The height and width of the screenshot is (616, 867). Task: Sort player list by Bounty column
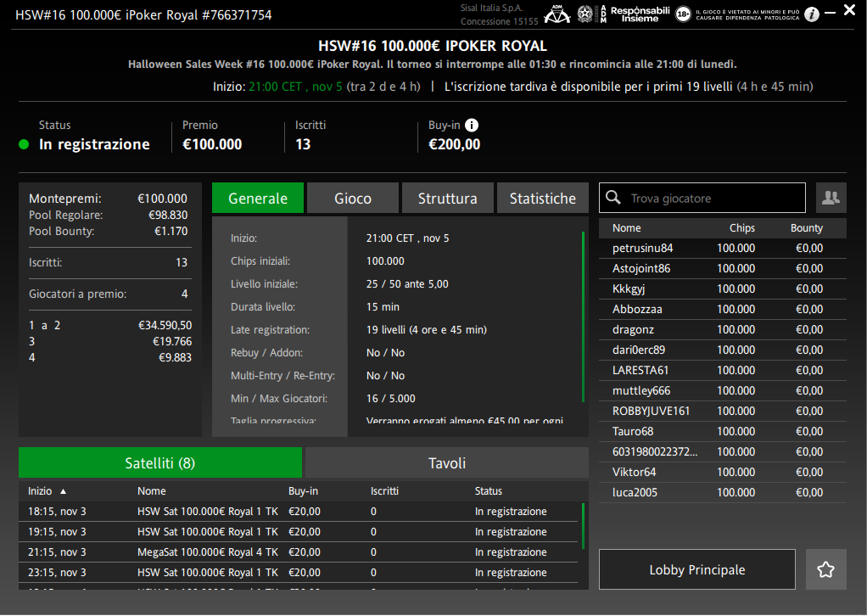(x=806, y=228)
